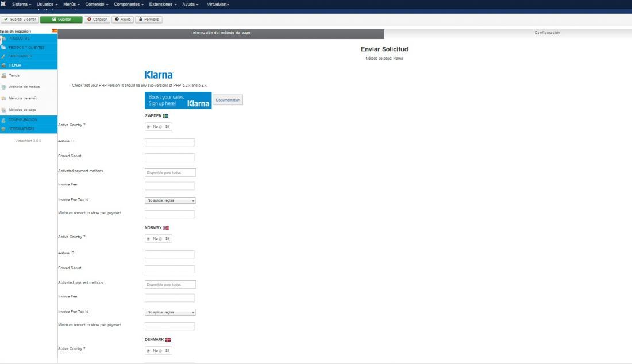Viewport: 632px width, 364px height.
Task: Click the Ayuda toolbar button
Action: (122, 20)
